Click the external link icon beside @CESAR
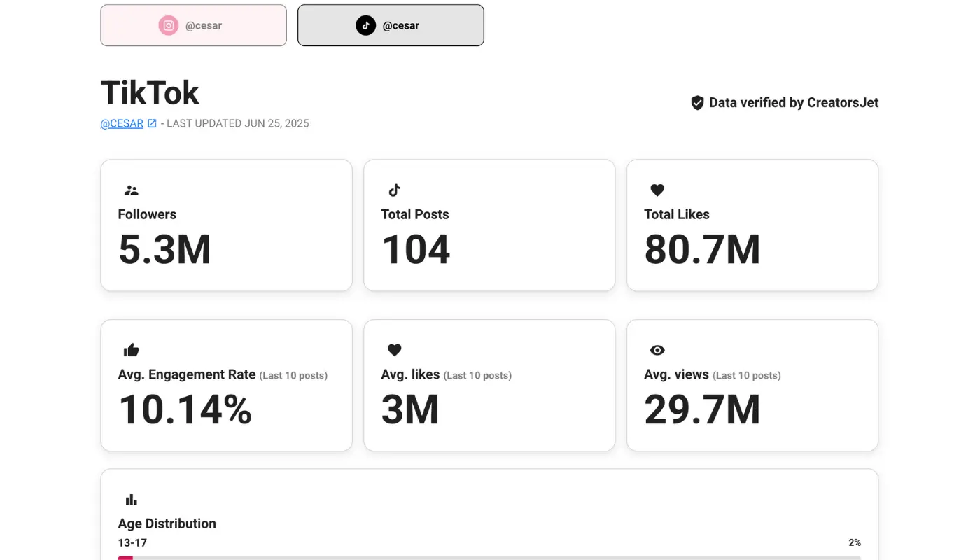This screenshot has height=560, width=980. point(152,123)
